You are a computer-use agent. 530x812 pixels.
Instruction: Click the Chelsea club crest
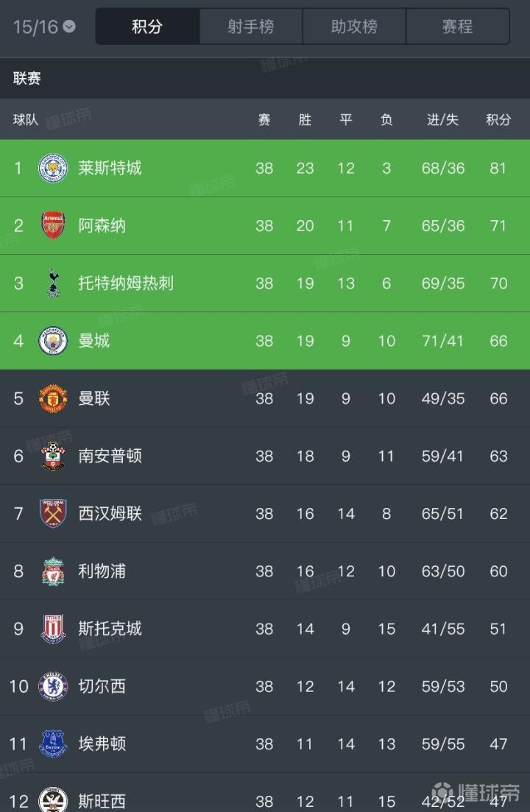coord(53,686)
